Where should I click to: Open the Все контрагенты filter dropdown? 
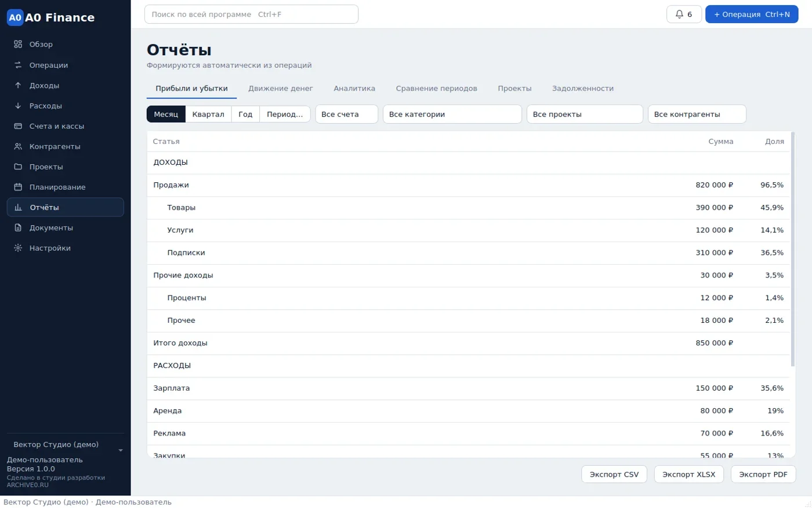coord(697,114)
